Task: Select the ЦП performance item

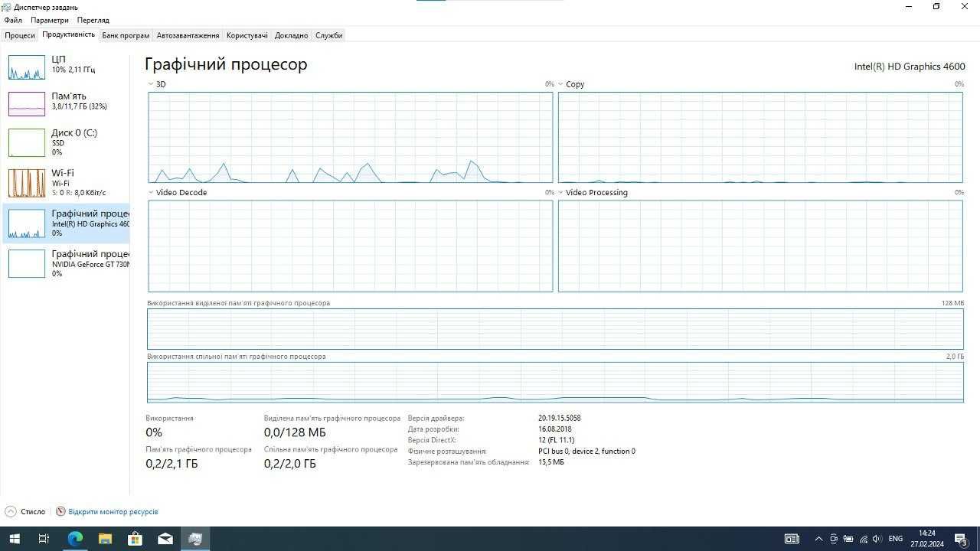Action: 66,67
